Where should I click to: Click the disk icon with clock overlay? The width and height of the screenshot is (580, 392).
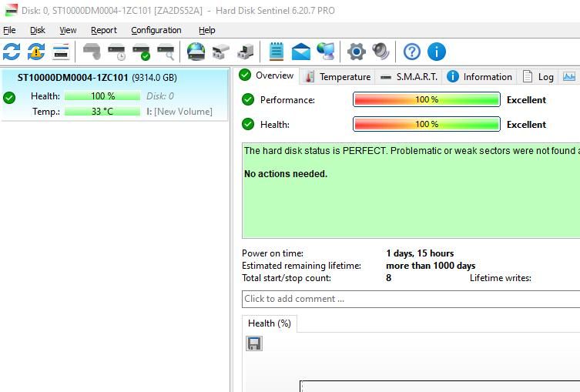coord(116,52)
